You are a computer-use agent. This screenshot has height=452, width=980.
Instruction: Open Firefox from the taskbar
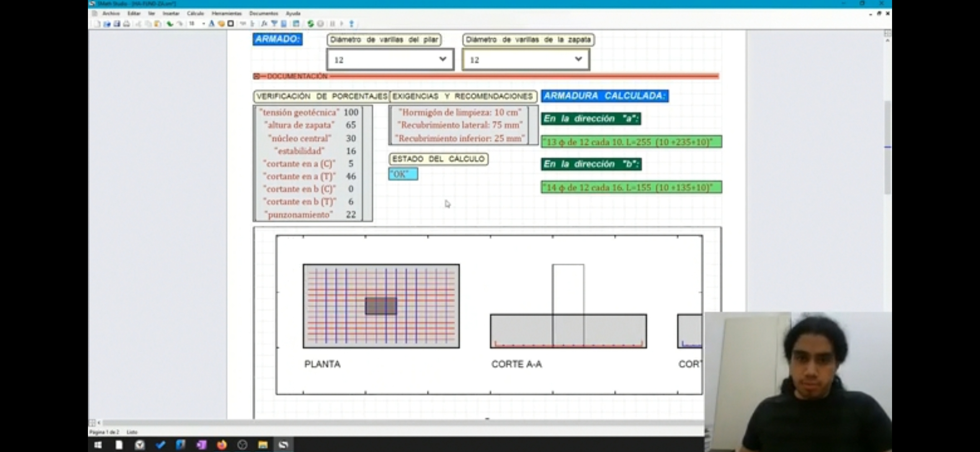coord(222,444)
